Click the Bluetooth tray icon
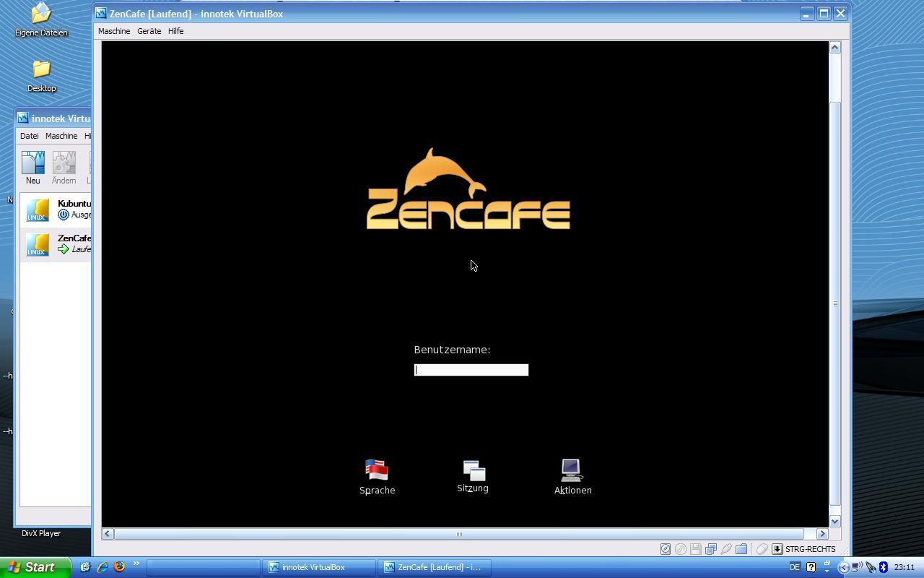This screenshot has height=578, width=924. [x=883, y=567]
